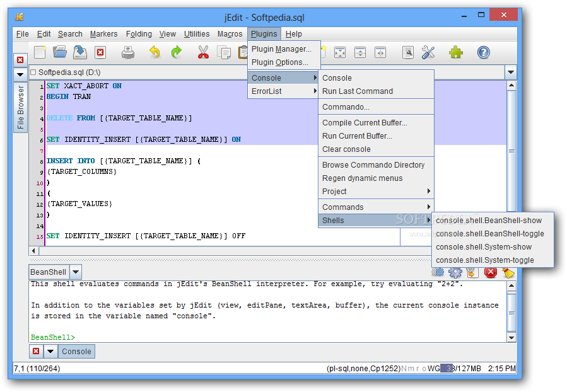Screen dimensions: 567x392
Task: Undo the last edit with yellow arrow
Action: pyautogui.click(x=155, y=52)
